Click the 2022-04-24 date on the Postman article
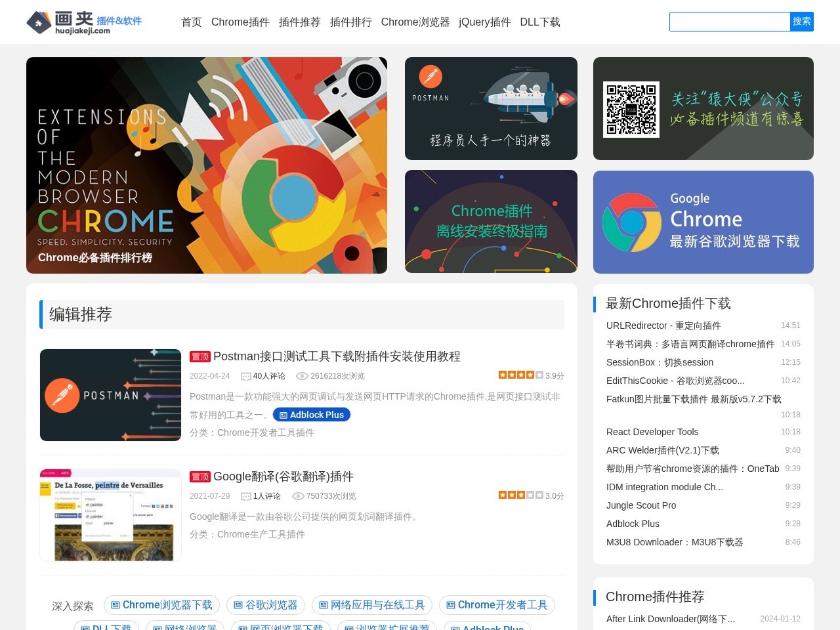This screenshot has width=840, height=630. tap(210, 376)
